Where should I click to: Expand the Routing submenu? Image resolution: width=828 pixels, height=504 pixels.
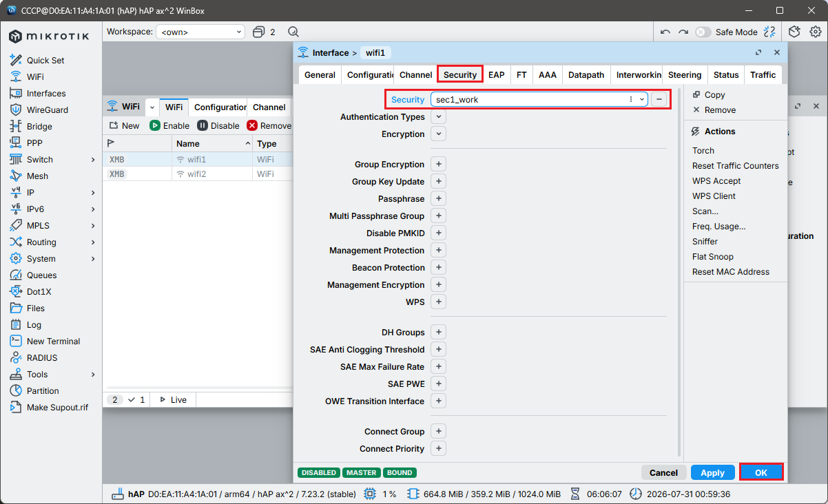pos(93,242)
